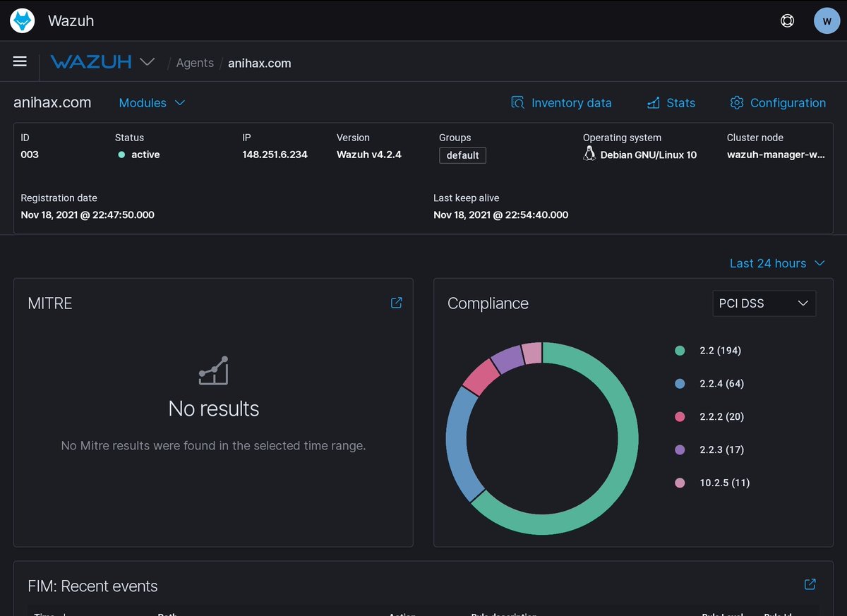Go to Agents breadcrumb

(195, 63)
